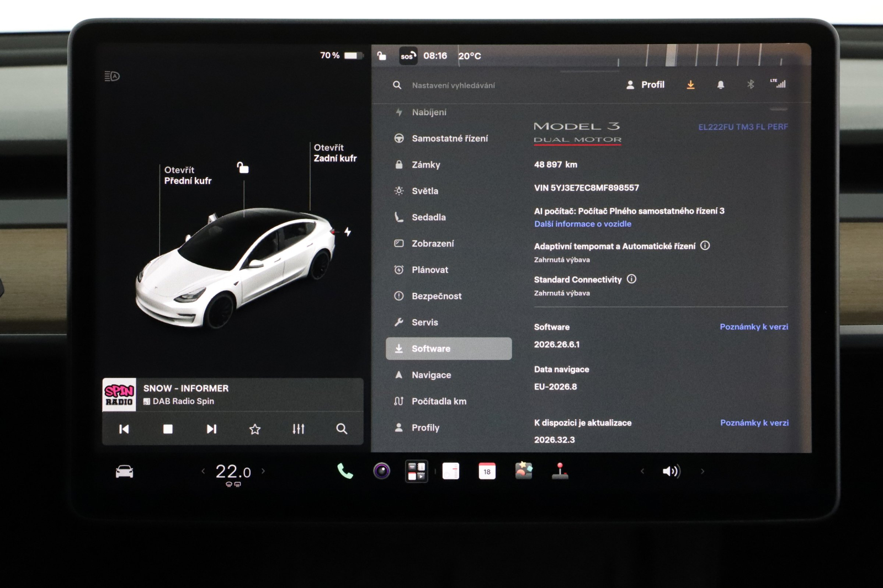Open Samostatné řízení settings
This screenshot has width=883, height=588.
coord(449,138)
